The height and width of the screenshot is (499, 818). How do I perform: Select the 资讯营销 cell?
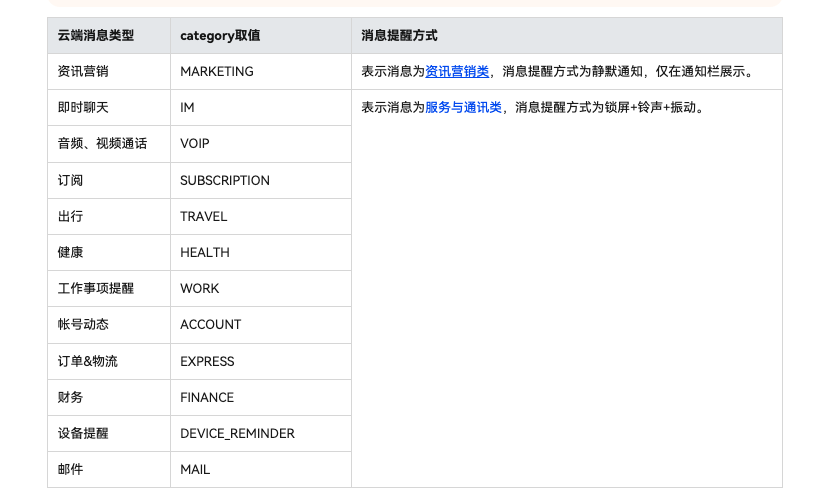109,71
